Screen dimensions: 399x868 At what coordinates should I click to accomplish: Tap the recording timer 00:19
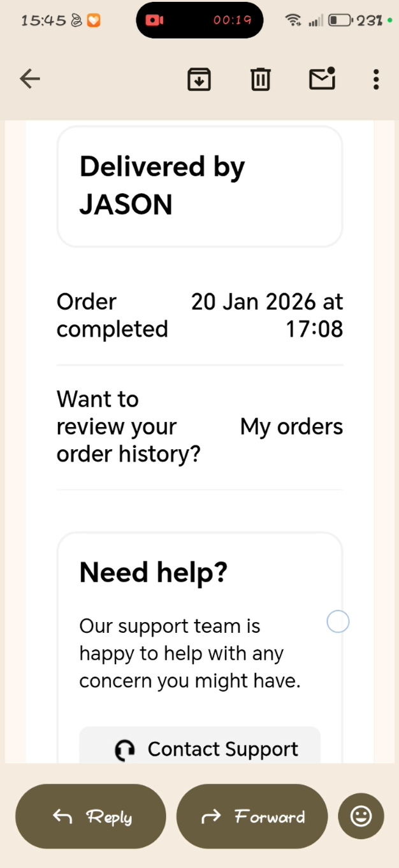click(232, 20)
